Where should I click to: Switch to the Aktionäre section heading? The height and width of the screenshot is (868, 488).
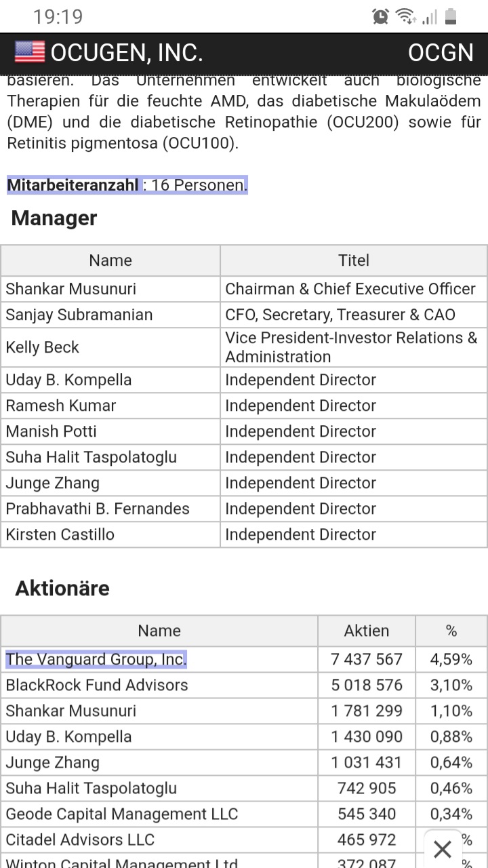pyautogui.click(x=62, y=588)
